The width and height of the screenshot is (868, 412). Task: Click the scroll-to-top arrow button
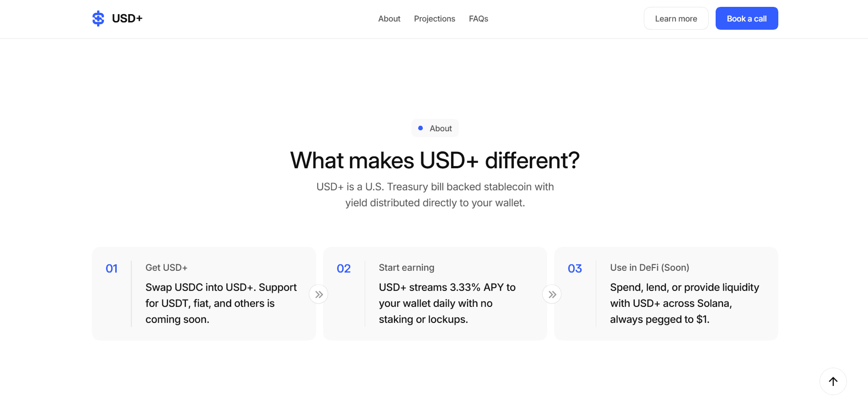click(x=833, y=381)
